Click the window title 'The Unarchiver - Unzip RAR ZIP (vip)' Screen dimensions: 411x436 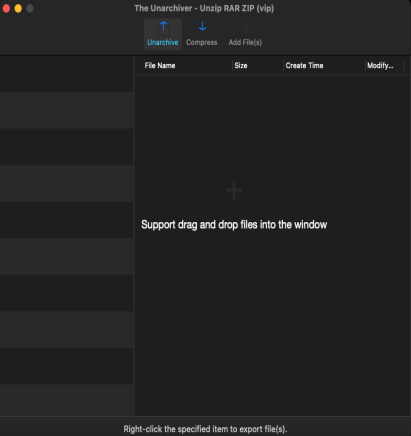[204, 8]
